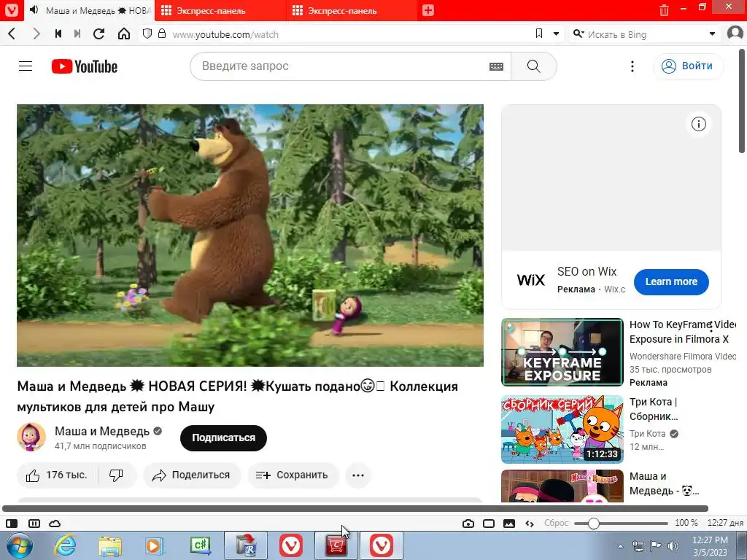Dislike the video with thumbs-down button
This screenshot has height=560, width=747.
tap(117, 475)
